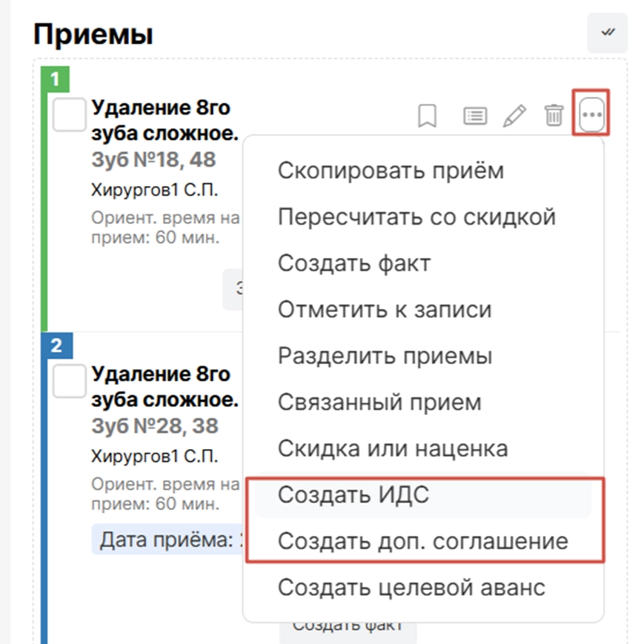Choose 'Отметить к записи' option
Image resolution: width=644 pixels, height=644 pixels.
(x=385, y=309)
